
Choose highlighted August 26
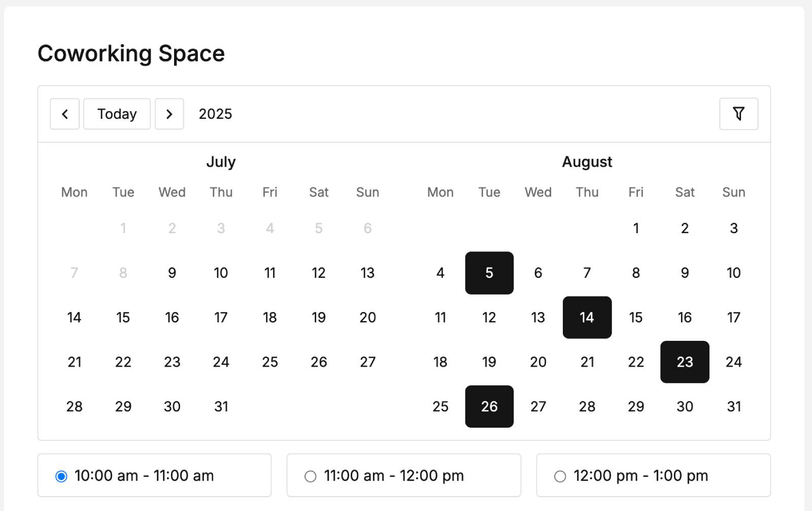[x=489, y=406]
